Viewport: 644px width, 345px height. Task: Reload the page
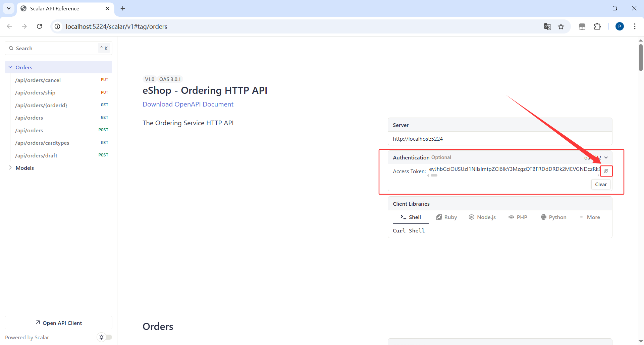pyautogui.click(x=39, y=26)
